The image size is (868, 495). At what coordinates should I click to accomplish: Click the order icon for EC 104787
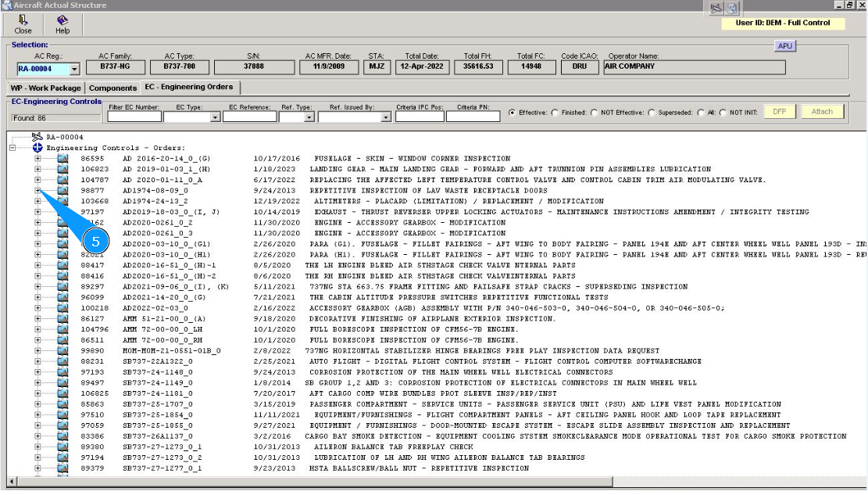[x=63, y=180]
